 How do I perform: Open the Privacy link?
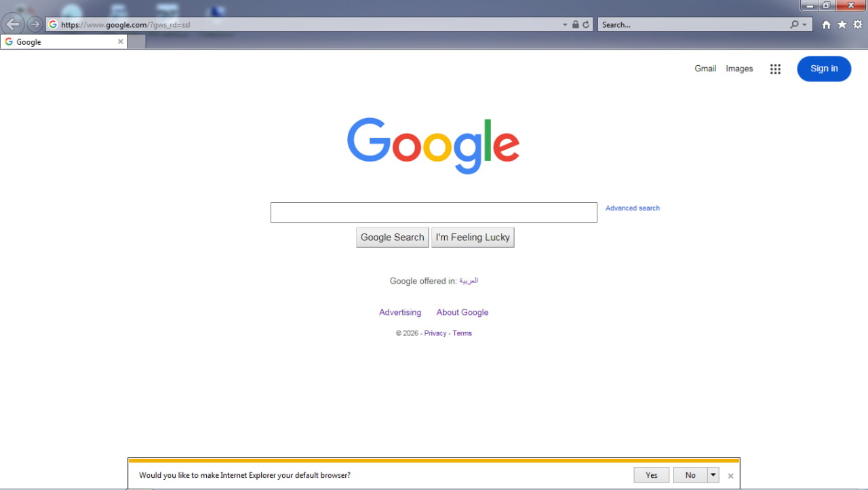(435, 333)
